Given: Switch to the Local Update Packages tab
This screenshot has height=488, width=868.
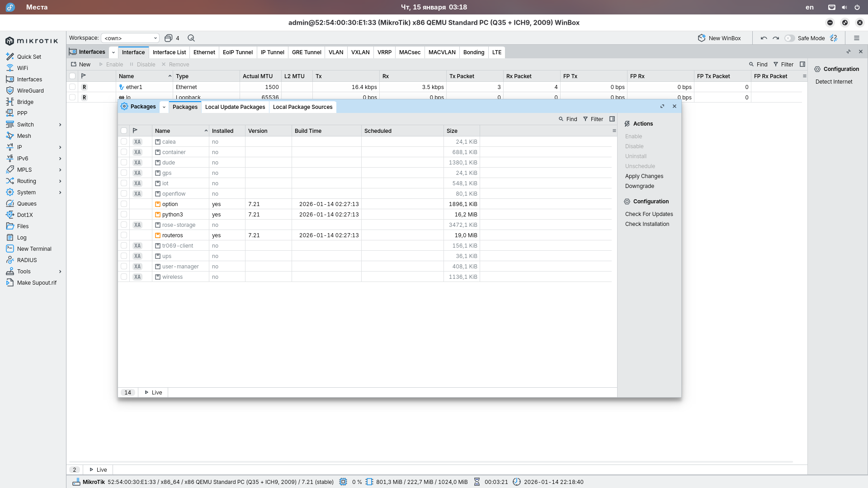Looking at the screenshot, I should (235, 107).
